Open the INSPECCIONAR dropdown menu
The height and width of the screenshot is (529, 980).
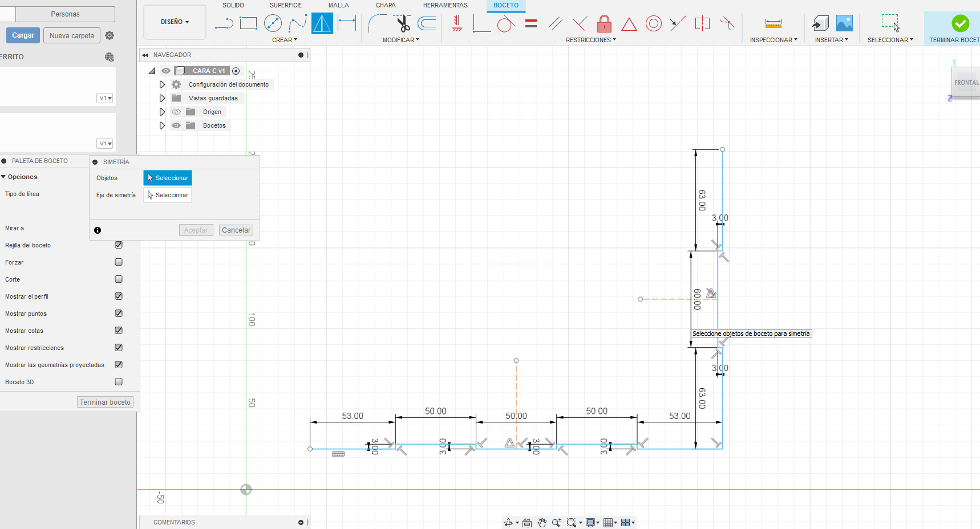click(x=774, y=40)
